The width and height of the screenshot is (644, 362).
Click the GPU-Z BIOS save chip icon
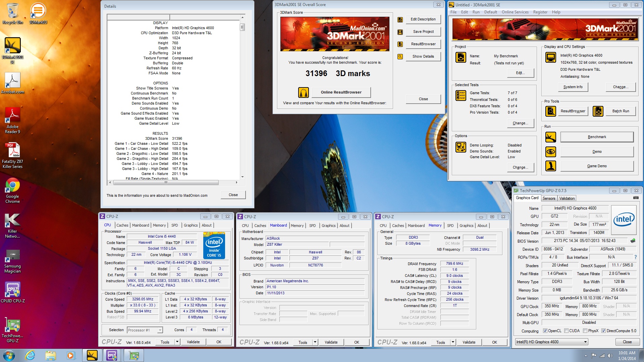coord(633,241)
